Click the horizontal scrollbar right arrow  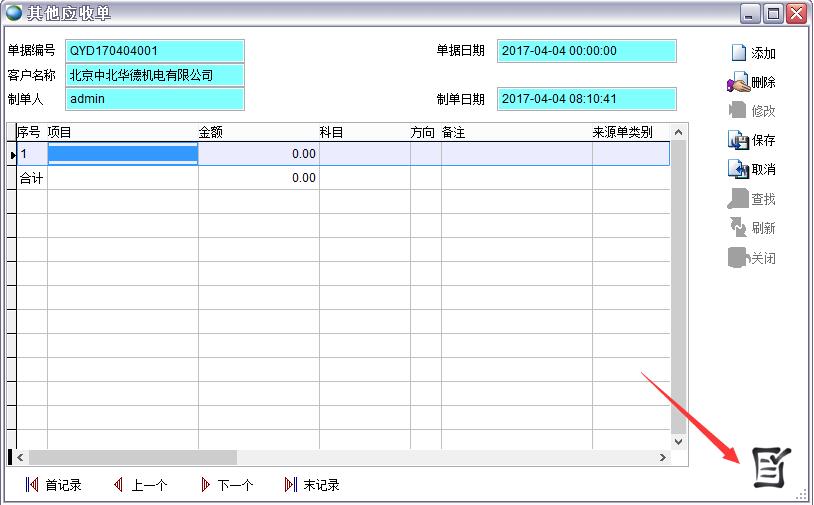(662, 457)
